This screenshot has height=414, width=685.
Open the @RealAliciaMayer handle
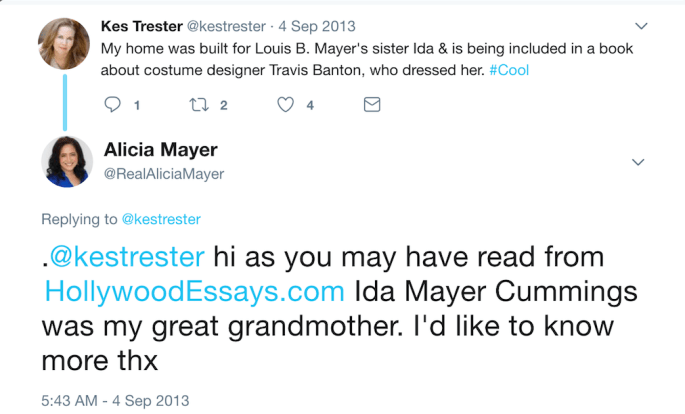164,174
